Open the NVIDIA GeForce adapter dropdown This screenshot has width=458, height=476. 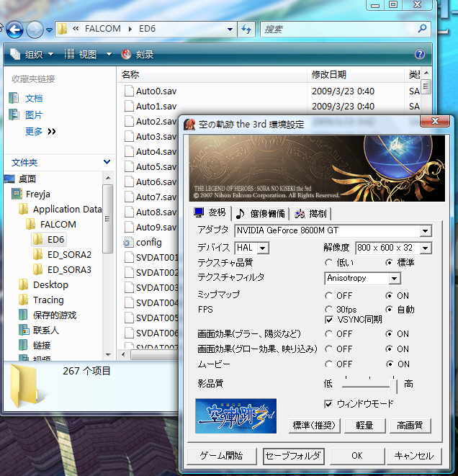click(x=426, y=231)
